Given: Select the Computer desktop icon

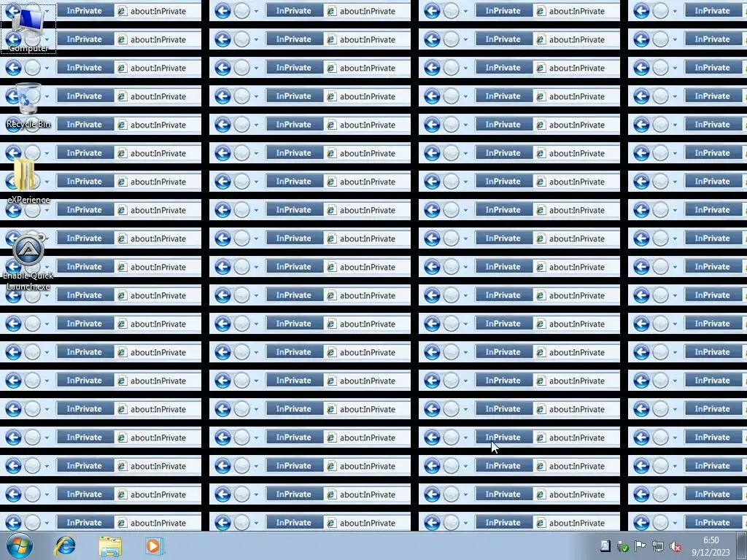Looking at the screenshot, I should point(28,28).
